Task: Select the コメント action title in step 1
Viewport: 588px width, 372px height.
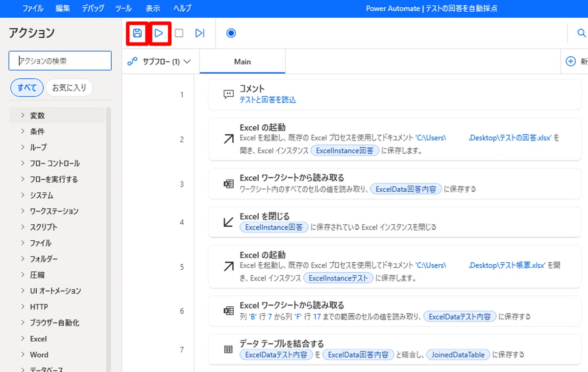Action: [x=252, y=89]
